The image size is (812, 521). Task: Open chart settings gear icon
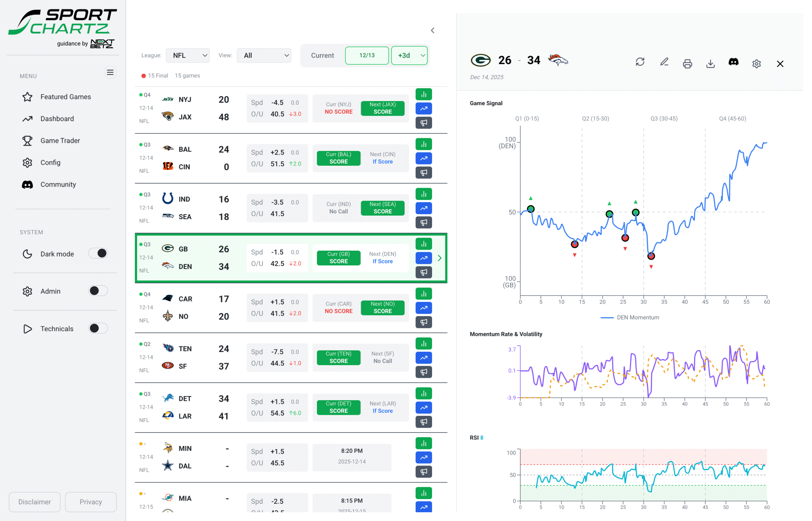pyautogui.click(x=756, y=64)
